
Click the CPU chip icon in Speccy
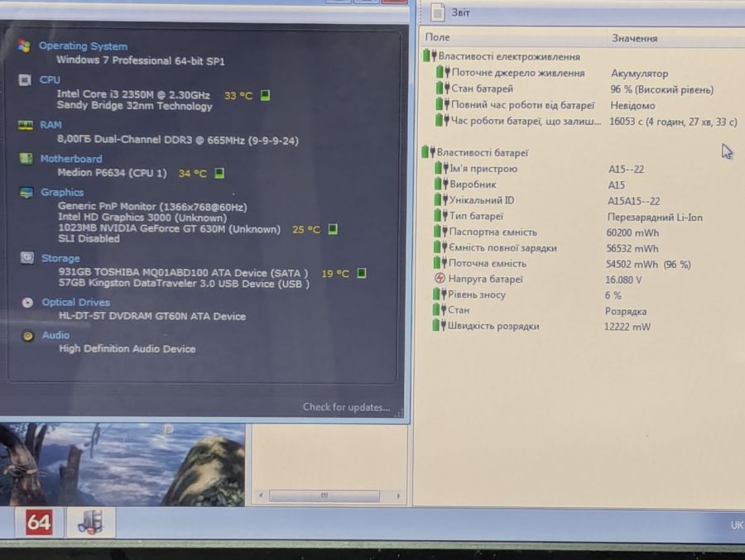coord(25,79)
